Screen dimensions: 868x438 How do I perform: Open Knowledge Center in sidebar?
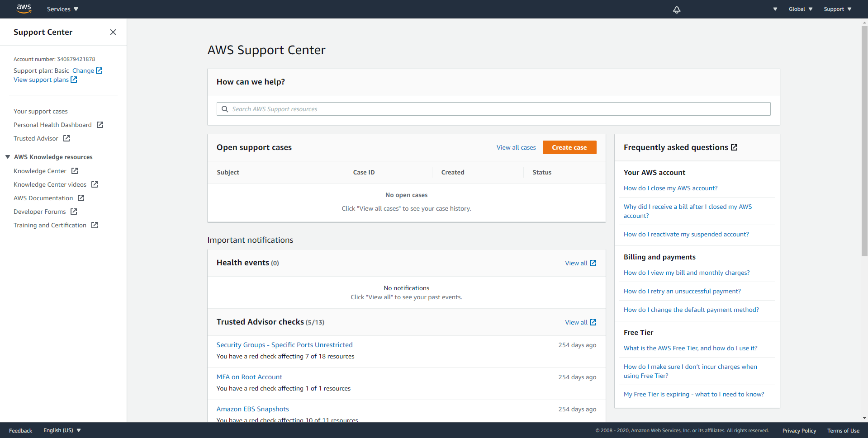[40, 171]
